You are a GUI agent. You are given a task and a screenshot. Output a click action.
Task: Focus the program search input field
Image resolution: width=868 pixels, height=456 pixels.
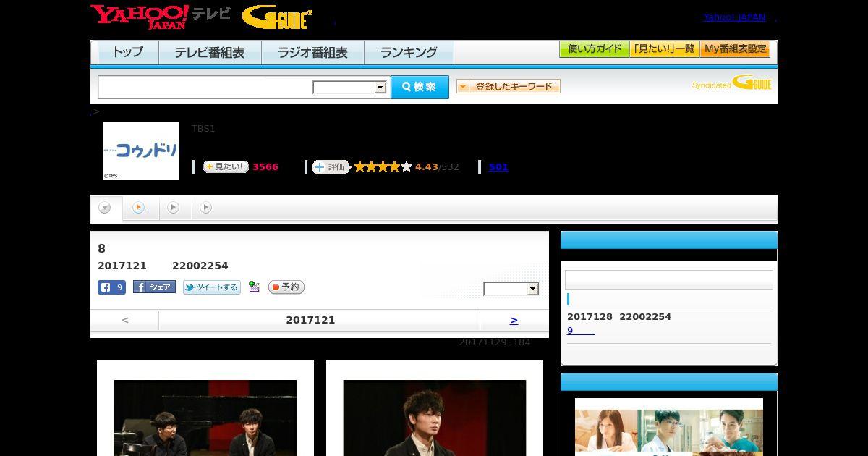pyautogui.click(x=205, y=87)
